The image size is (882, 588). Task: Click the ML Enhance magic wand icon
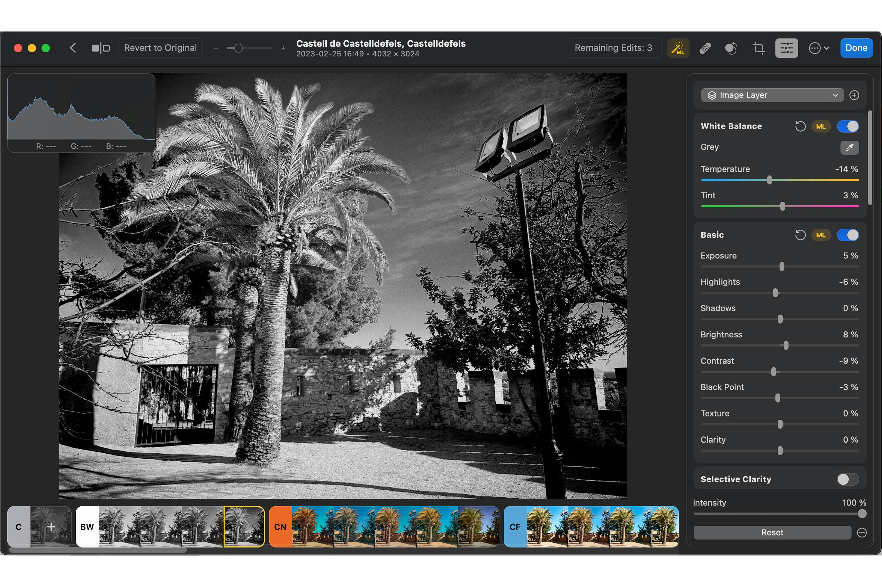coord(678,48)
